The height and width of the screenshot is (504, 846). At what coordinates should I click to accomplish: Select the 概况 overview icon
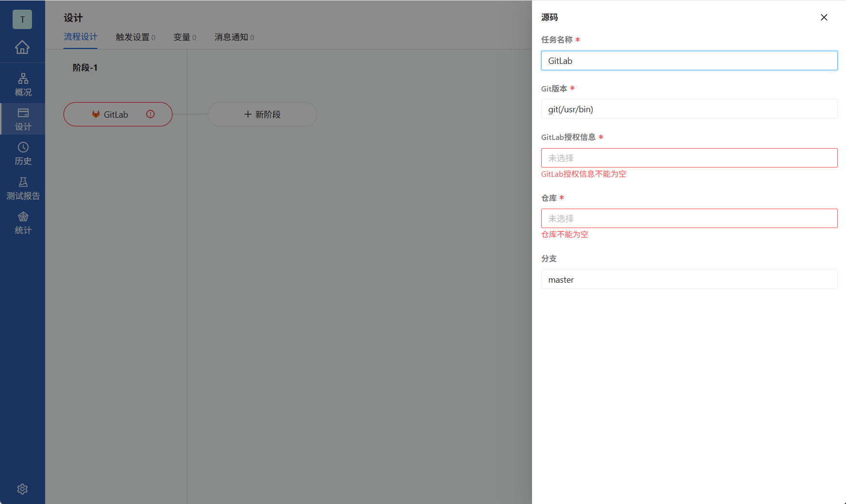click(x=22, y=83)
